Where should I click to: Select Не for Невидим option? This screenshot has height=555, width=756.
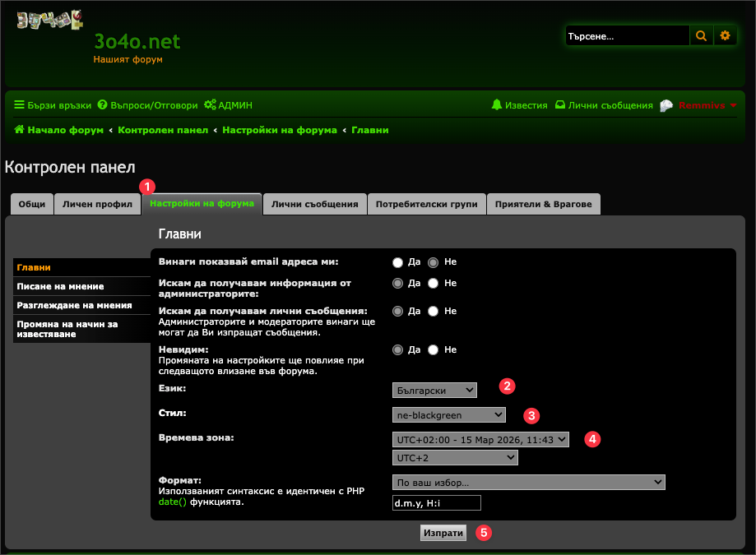click(433, 349)
